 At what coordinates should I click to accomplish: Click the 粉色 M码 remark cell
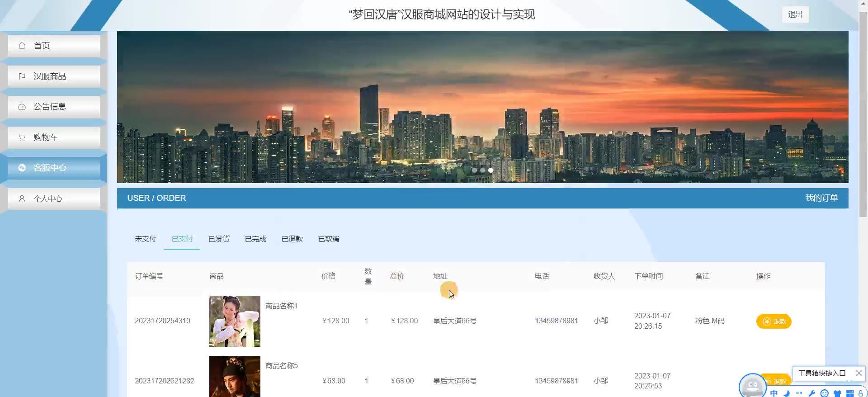click(710, 321)
